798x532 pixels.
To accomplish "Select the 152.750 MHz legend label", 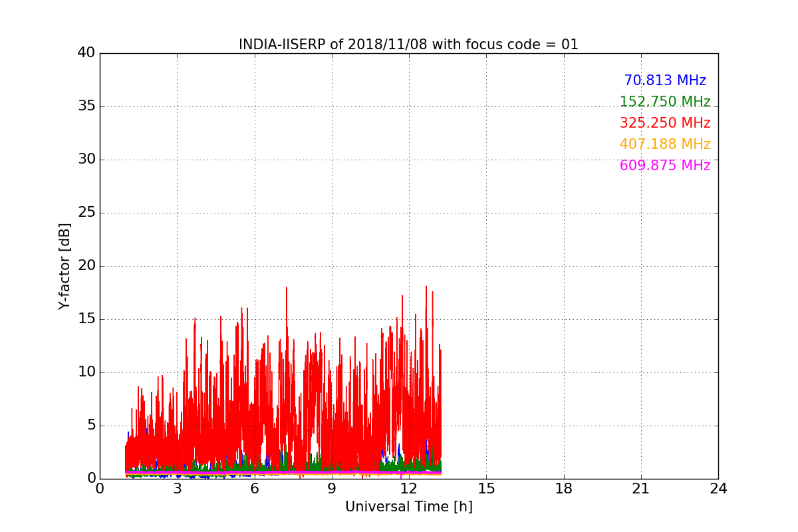I will click(665, 102).
